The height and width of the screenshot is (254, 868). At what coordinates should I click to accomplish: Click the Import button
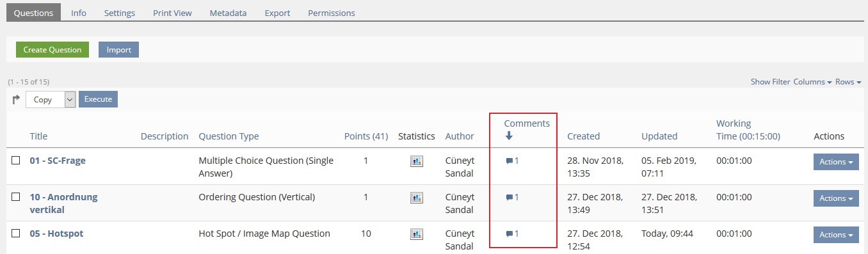(x=118, y=50)
